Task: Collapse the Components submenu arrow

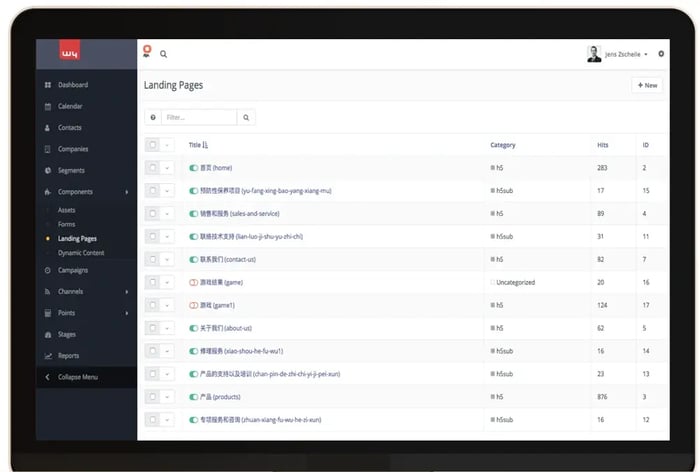Action: click(x=127, y=192)
